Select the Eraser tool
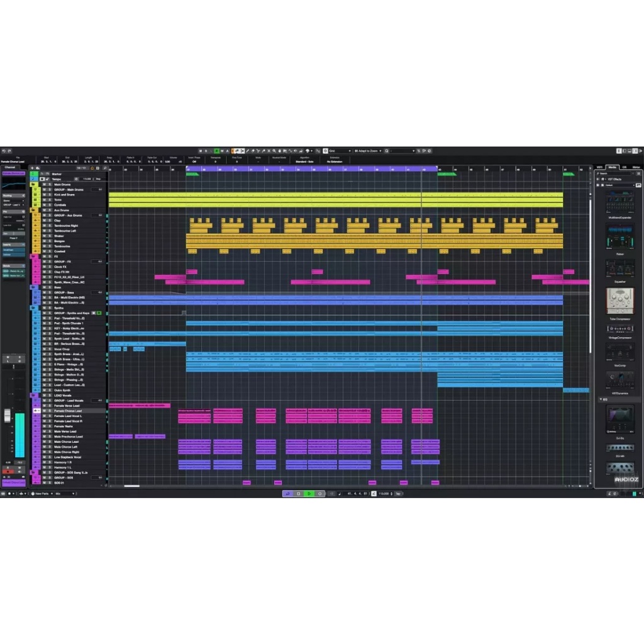The width and height of the screenshot is (644, 644). pyautogui.click(x=253, y=151)
